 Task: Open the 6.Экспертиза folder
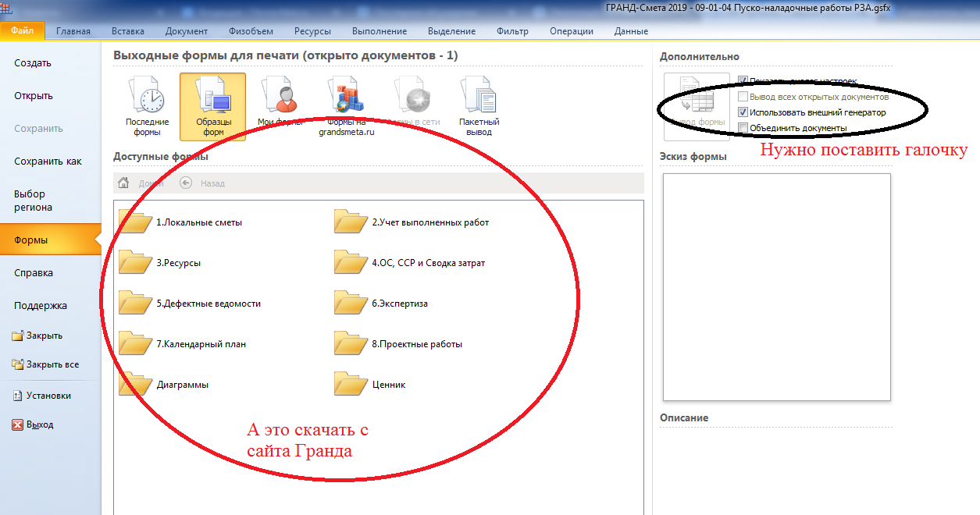tap(381, 303)
